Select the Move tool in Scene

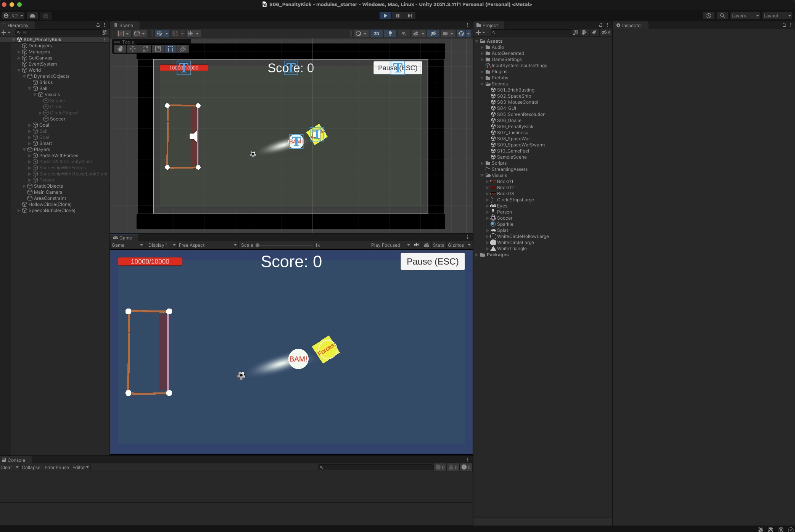point(133,49)
